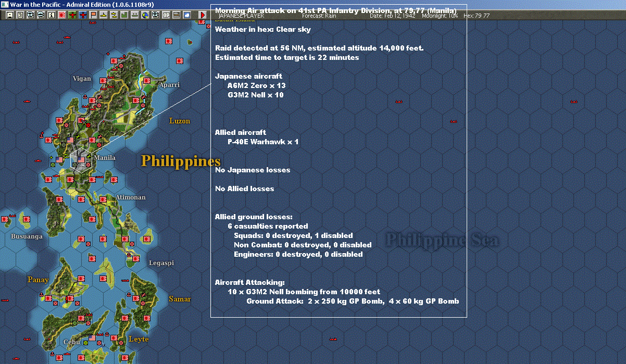Click the large 'Philippines' map title
This screenshot has width=626, height=364.
pos(181,161)
